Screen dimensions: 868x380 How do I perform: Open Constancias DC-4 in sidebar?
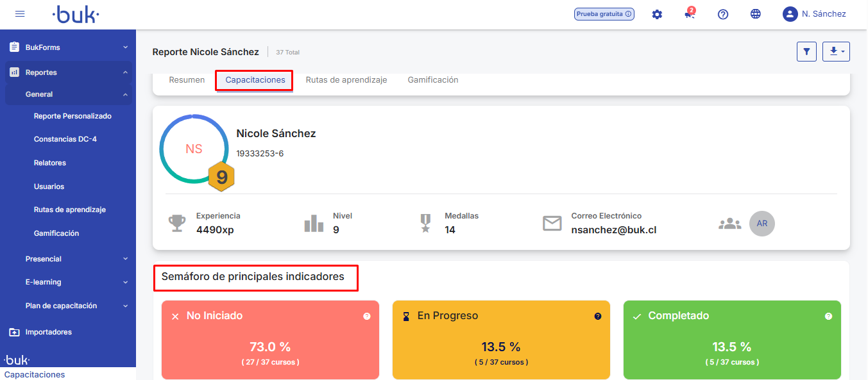(65, 139)
